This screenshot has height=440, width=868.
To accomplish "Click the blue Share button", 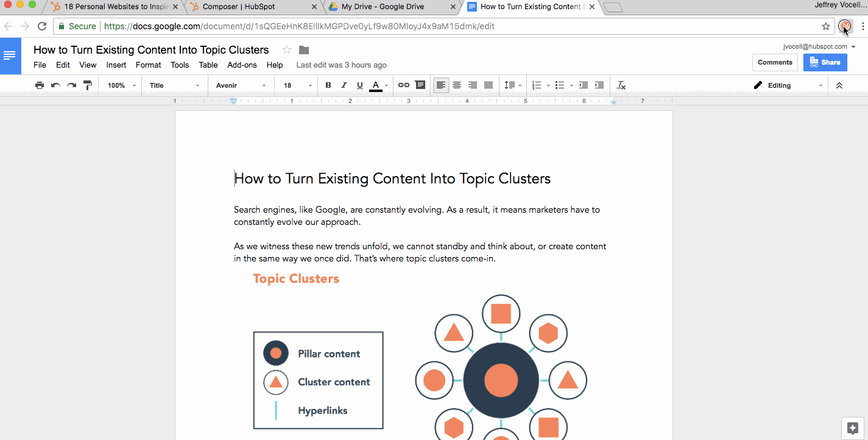I will (825, 62).
